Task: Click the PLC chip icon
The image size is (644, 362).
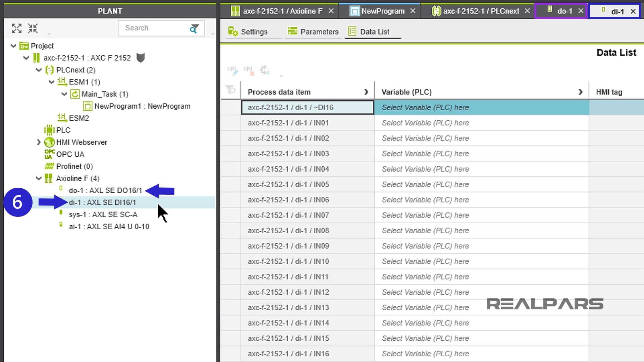Action: tap(49, 130)
